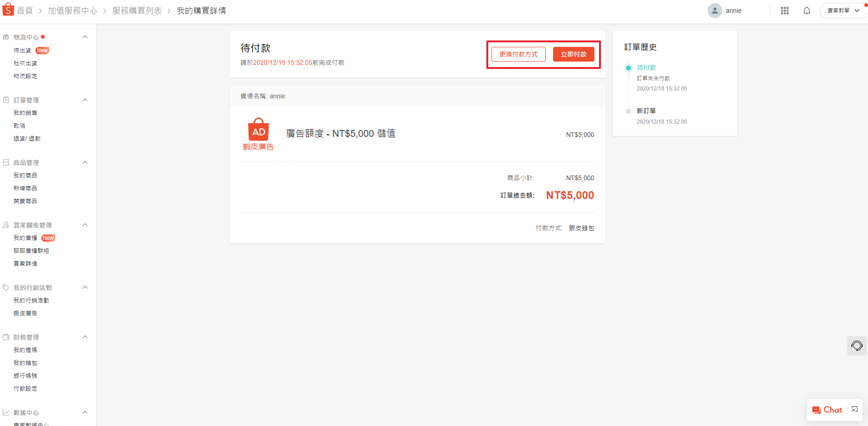Click the annie user avatar
Screen dimensions: 868x426
[714, 11]
